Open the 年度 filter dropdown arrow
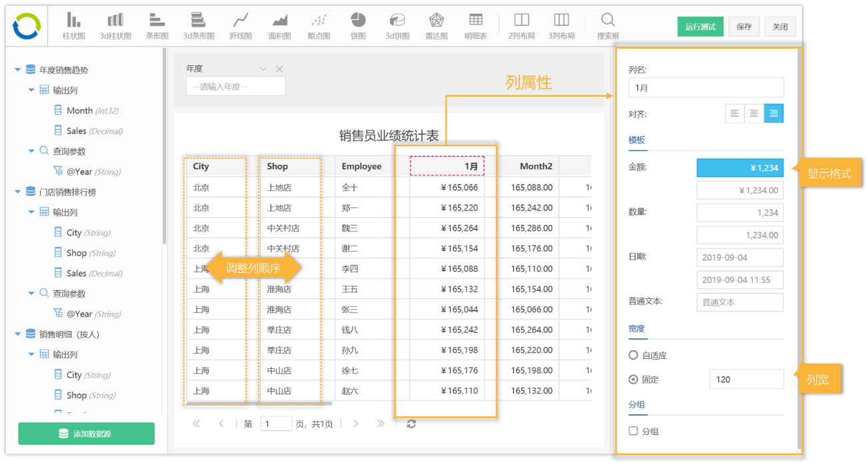 pyautogui.click(x=263, y=69)
